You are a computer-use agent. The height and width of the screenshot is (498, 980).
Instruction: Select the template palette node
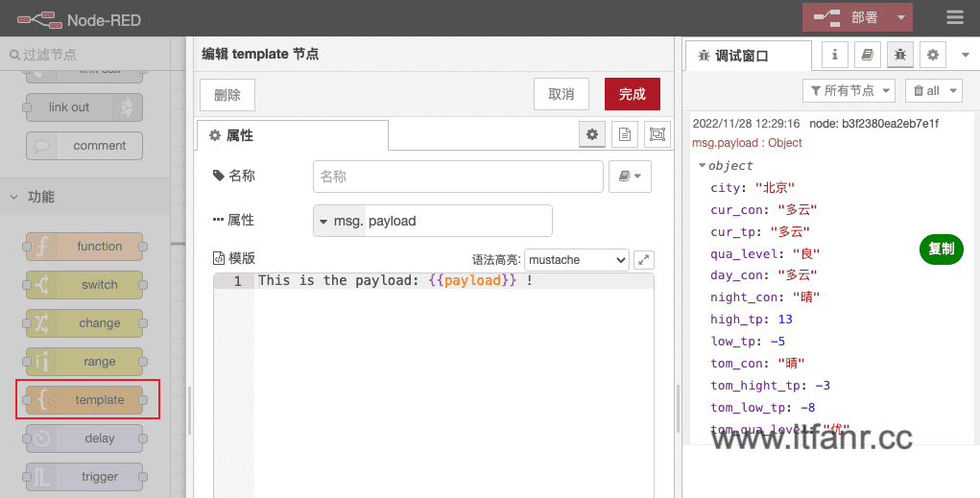[84, 400]
